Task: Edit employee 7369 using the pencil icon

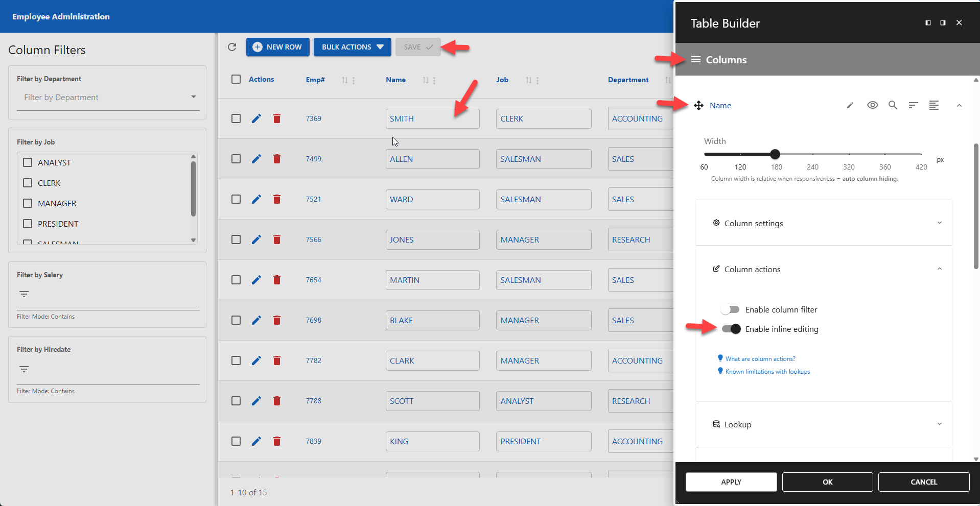Action: click(256, 118)
